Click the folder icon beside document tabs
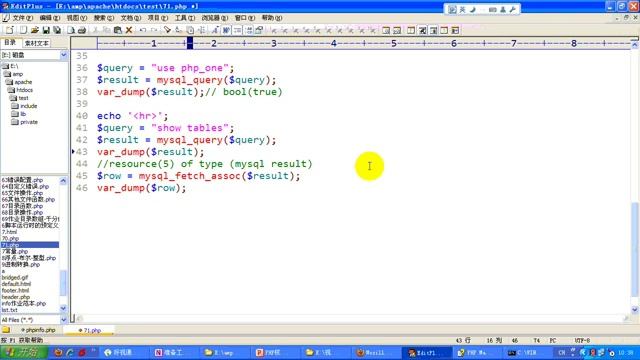 (x=6, y=330)
